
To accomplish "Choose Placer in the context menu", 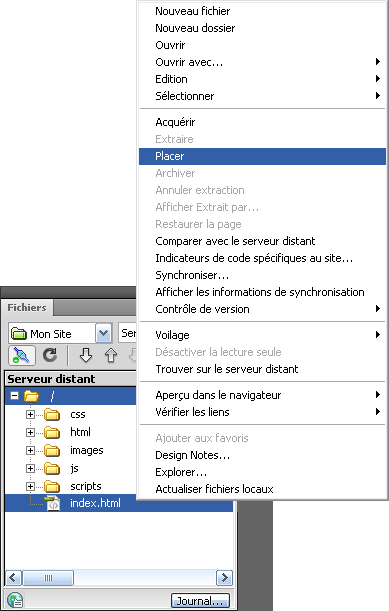I will click(262, 156).
